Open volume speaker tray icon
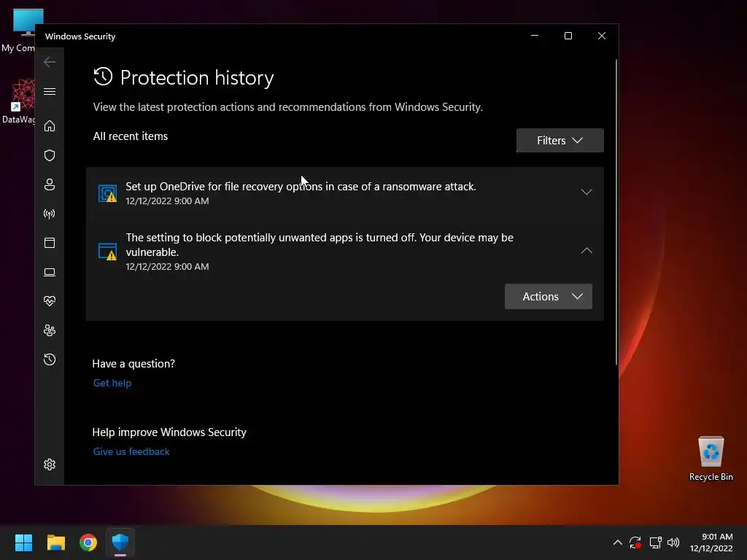Image resolution: width=747 pixels, height=560 pixels. coord(673,542)
